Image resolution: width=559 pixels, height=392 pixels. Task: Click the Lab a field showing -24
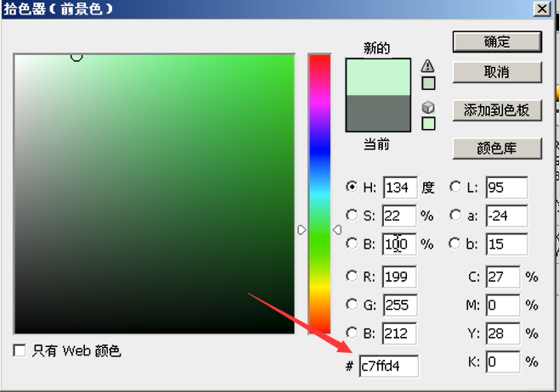506,216
